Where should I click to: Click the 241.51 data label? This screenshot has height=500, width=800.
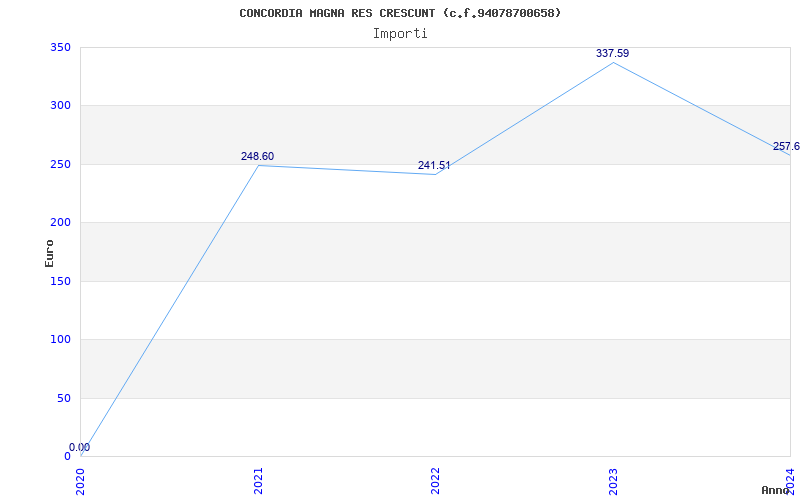pos(434,165)
